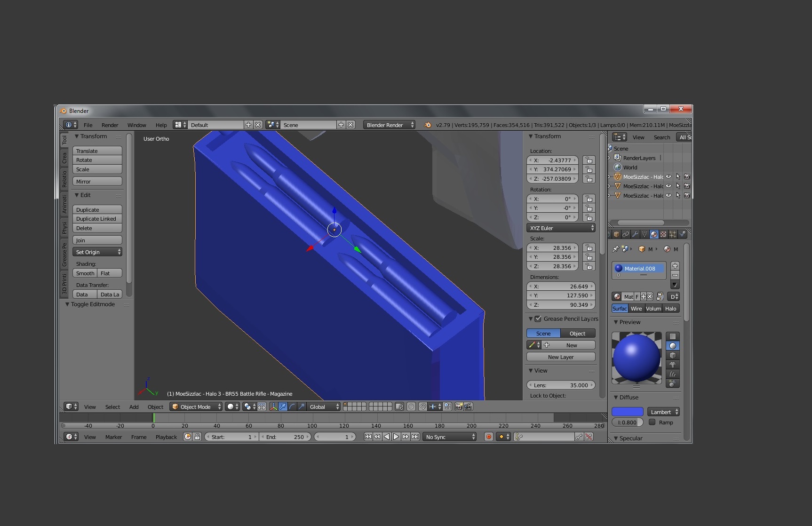812x526 pixels.
Task: Open the blue Diffuse color swatch
Action: click(x=627, y=412)
